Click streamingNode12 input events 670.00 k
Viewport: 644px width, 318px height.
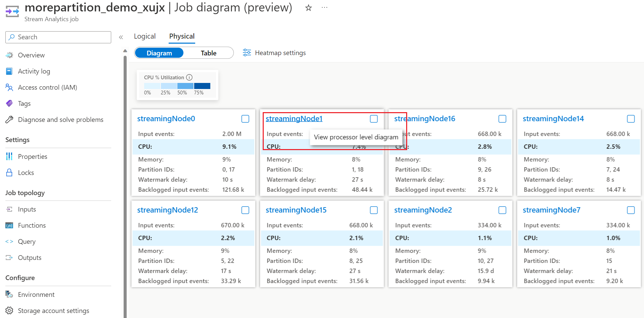(232, 225)
